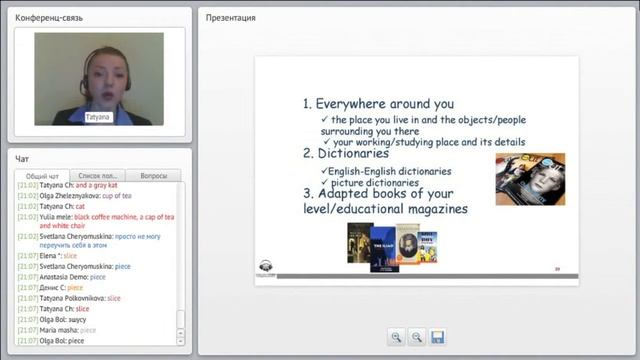Zoom out of the presentation slide

tap(416, 337)
